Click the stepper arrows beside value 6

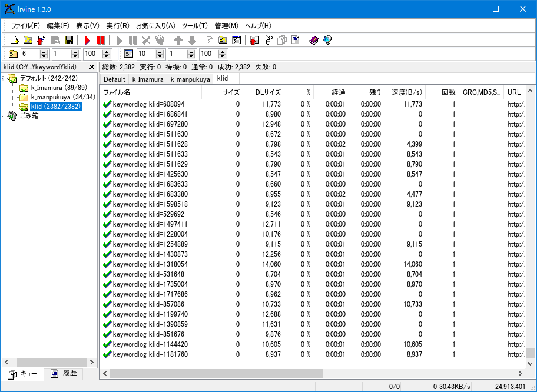[x=44, y=54]
